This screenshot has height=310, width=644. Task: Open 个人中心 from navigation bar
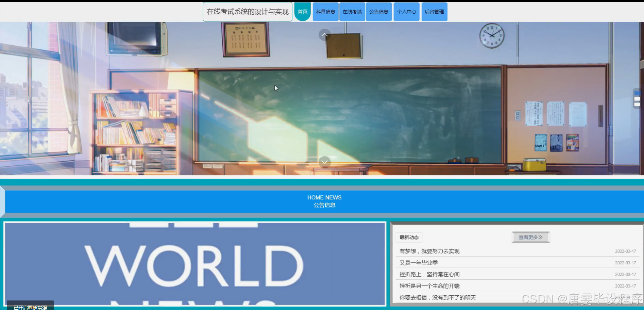pos(407,12)
